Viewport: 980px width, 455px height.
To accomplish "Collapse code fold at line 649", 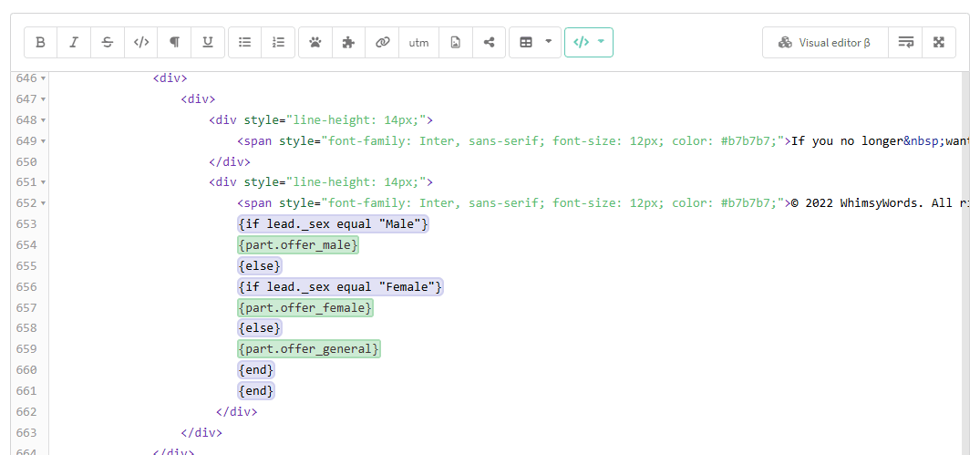I will (43, 141).
